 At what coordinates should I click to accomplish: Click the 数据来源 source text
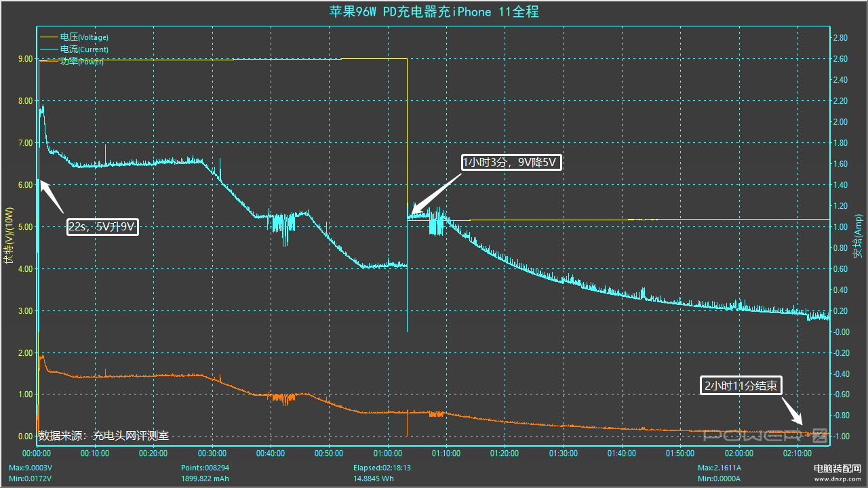(104, 435)
